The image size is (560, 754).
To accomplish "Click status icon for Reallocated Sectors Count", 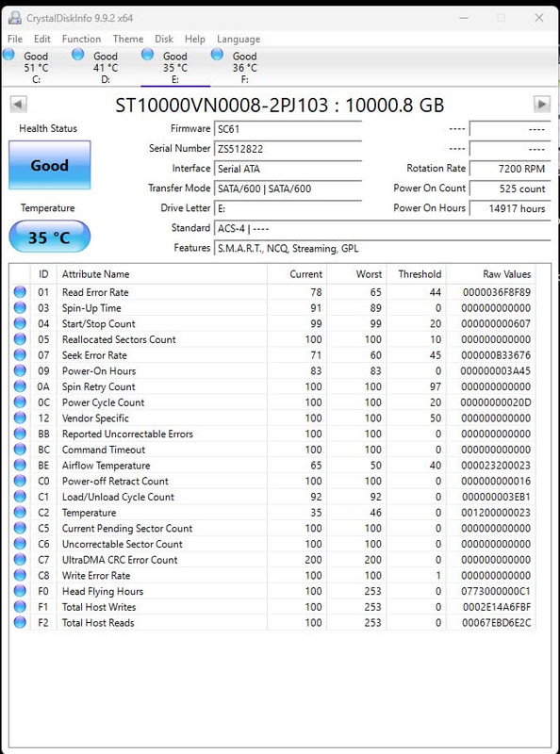I will 20,339.
